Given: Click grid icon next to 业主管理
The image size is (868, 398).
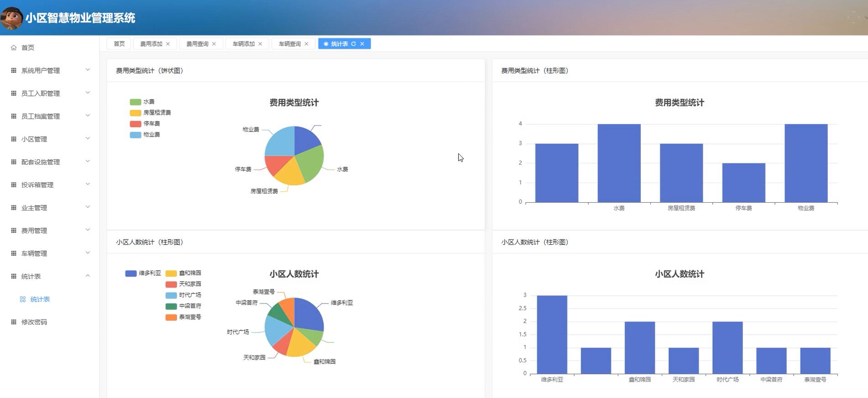Looking at the screenshot, I should pyautogui.click(x=14, y=207).
